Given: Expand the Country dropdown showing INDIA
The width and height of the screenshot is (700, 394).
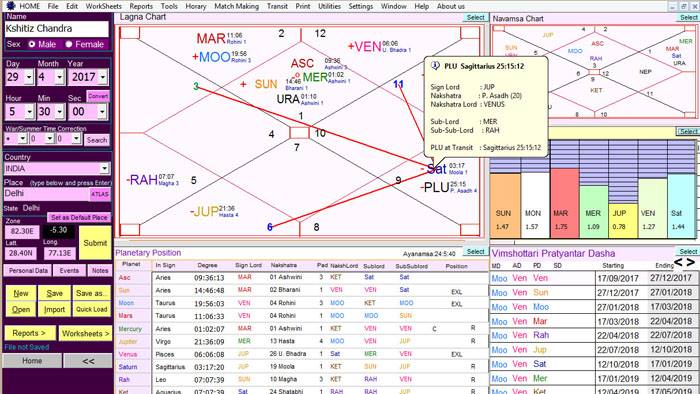Looking at the screenshot, I should (x=104, y=168).
